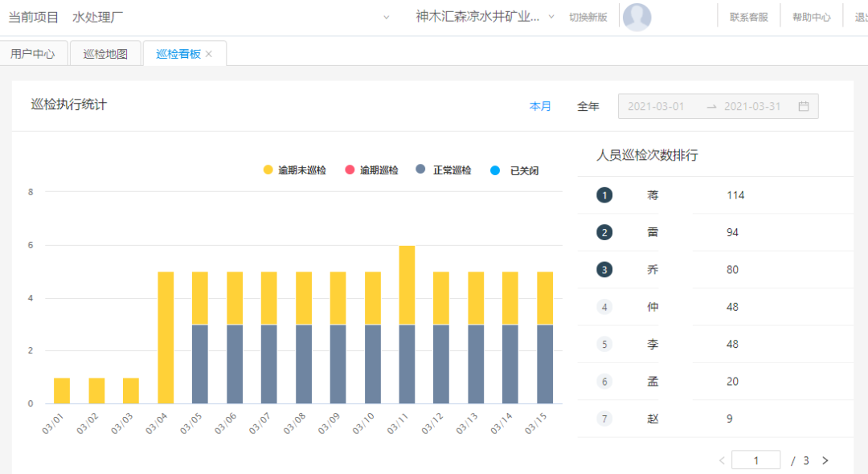Click the start date 2021-03-01 field
Image resolution: width=868 pixels, height=474 pixels.
click(x=656, y=106)
